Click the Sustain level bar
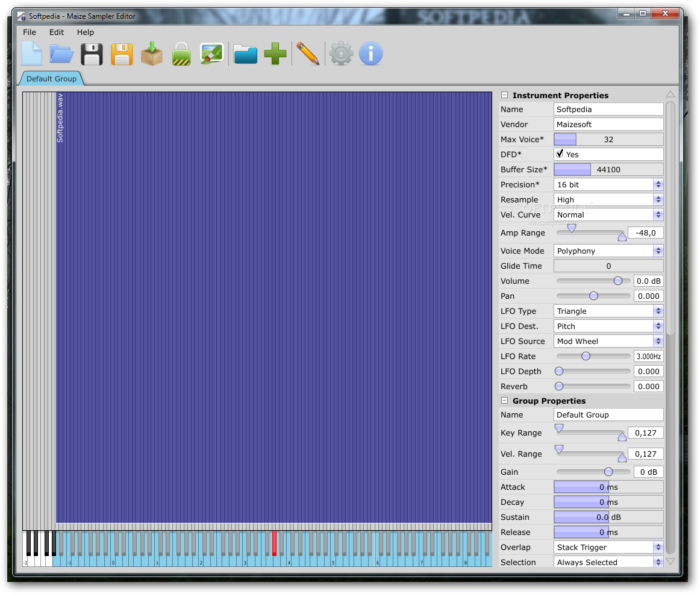The height and width of the screenshot is (594, 700). coord(608,517)
